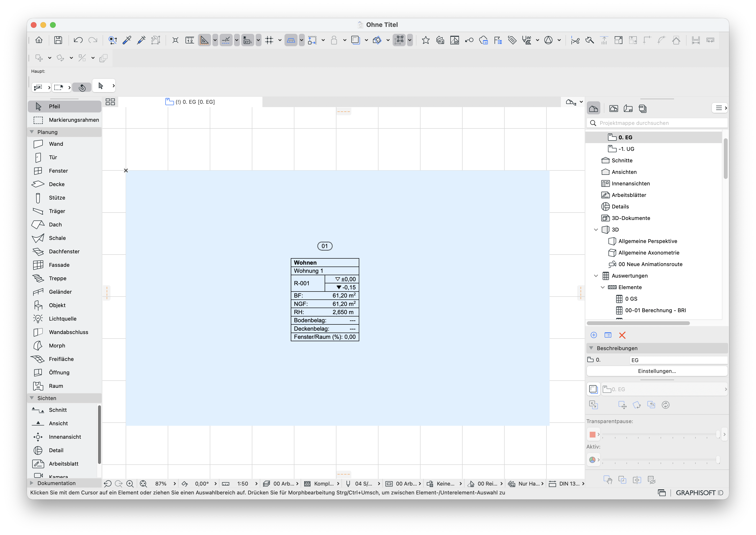Click the Einstellungen... button
The image size is (756, 535).
[x=657, y=371]
